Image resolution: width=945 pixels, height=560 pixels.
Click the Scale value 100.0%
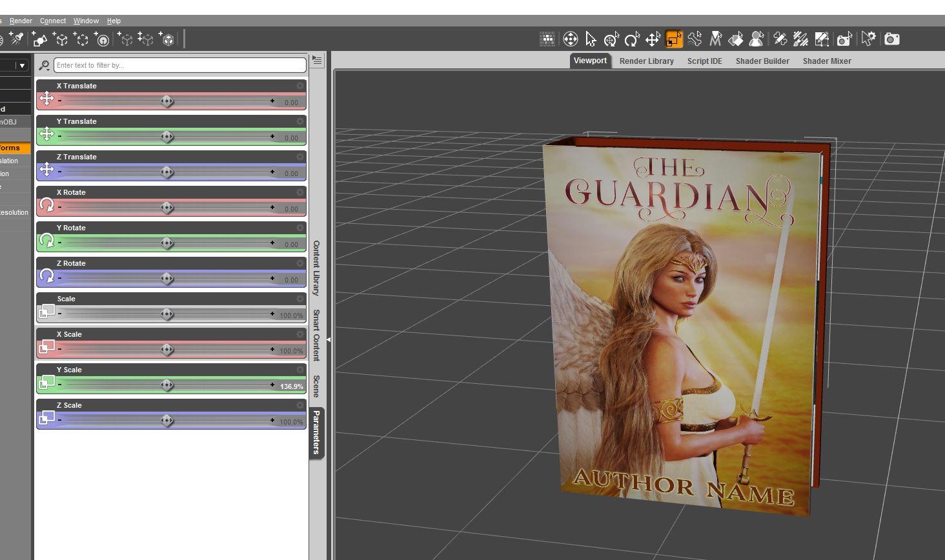(x=291, y=315)
